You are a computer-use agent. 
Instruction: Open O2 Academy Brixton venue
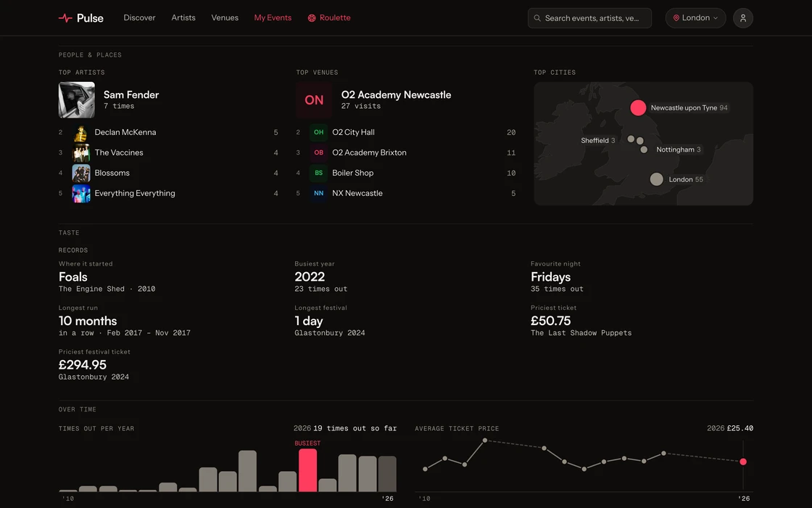coord(369,152)
